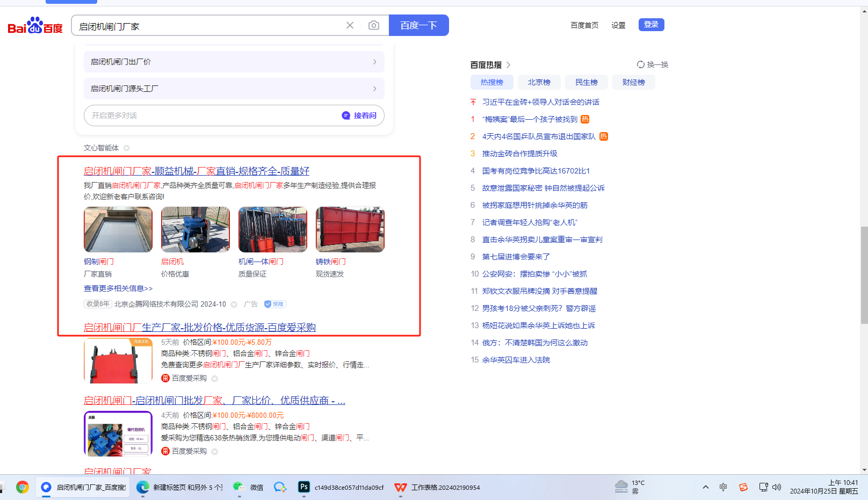Click the blue chat-search taskbar icon
Image resolution: width=868 pixels, height=500 pixels.
(x=280, y=487)
